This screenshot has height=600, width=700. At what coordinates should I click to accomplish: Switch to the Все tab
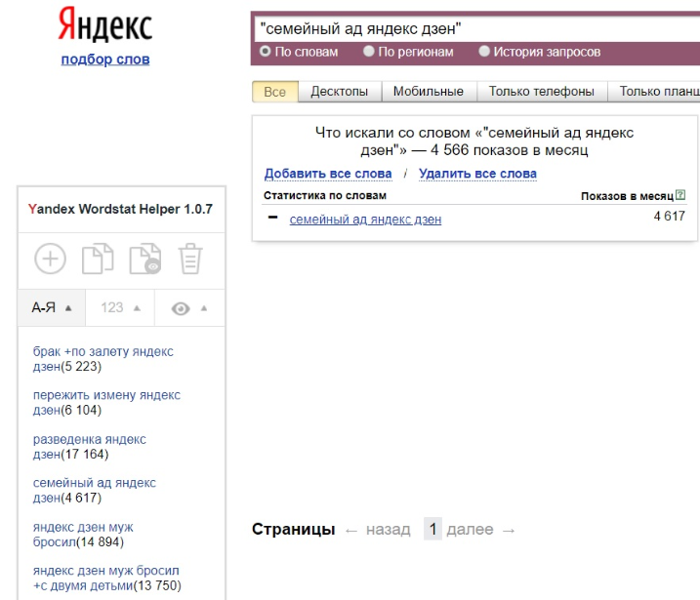tap(275, 92)
